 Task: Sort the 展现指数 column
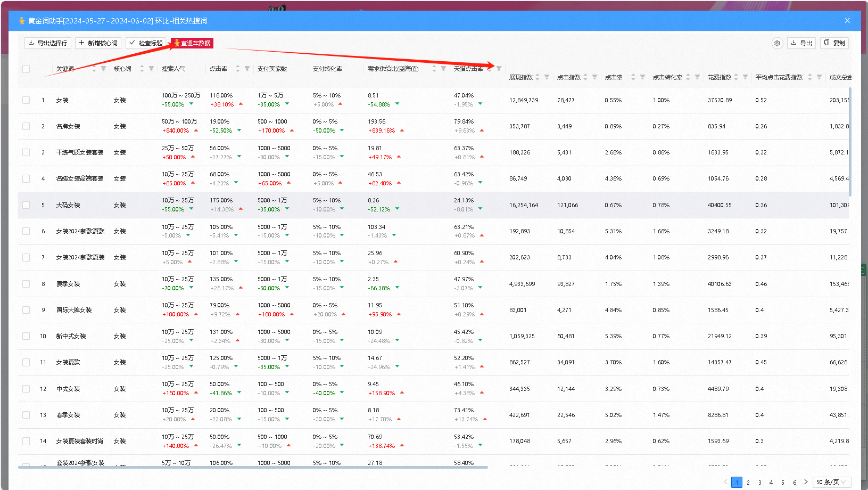coord(538,77)
